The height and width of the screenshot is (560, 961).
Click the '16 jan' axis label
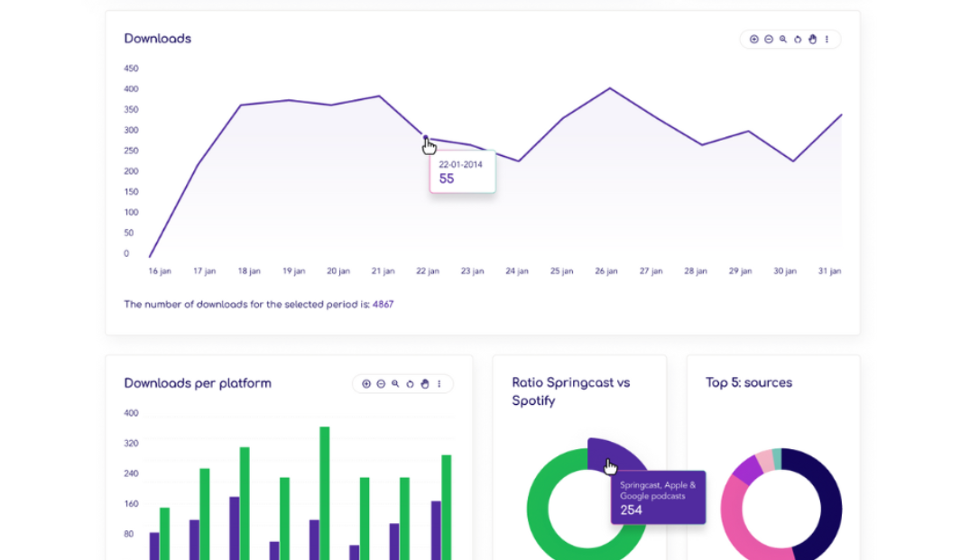160,271
